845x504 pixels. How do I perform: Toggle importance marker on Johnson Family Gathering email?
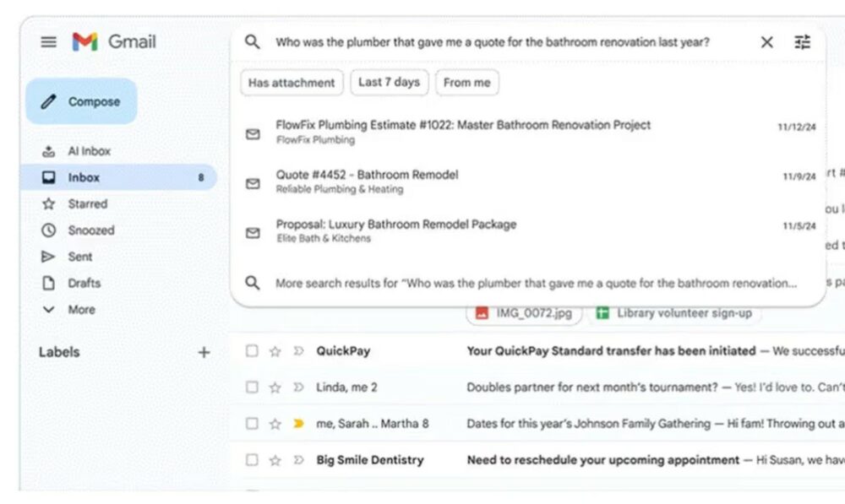click(297, 424)
